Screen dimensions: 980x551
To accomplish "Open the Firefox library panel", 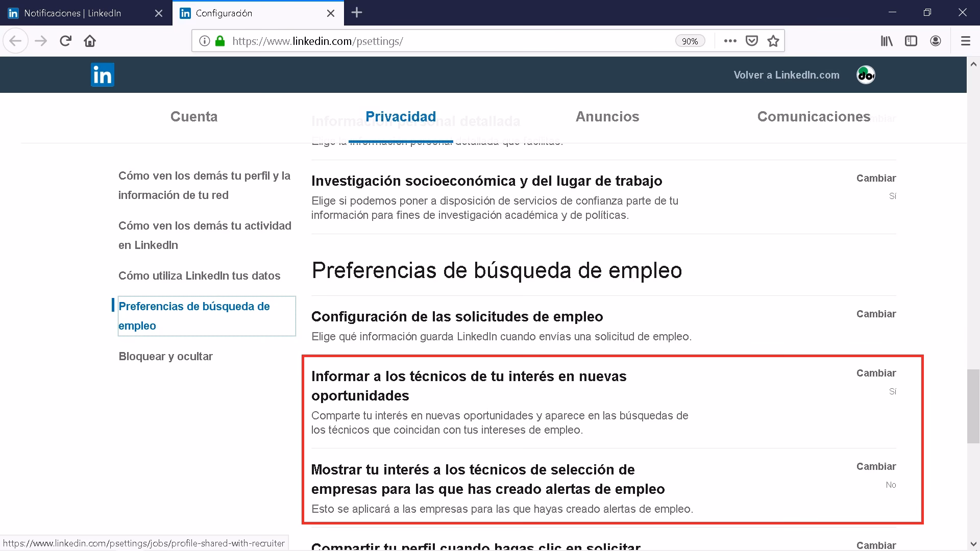I will [x=887, y=41].
